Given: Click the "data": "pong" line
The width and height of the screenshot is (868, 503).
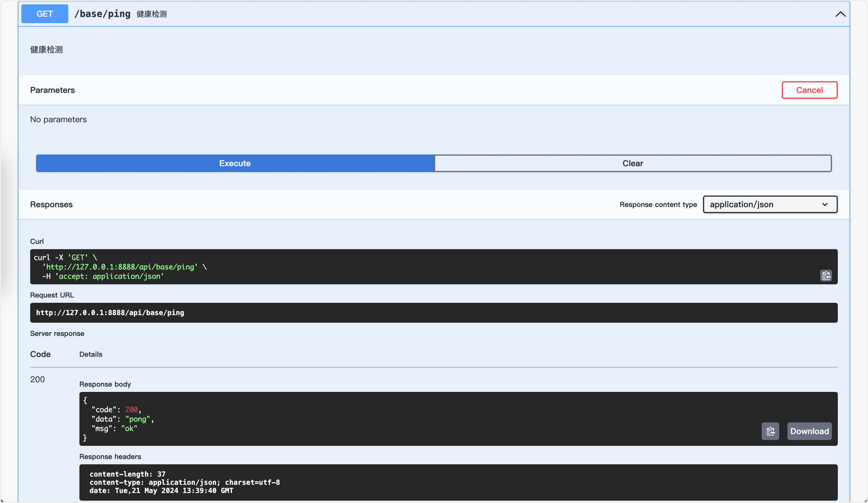Looking at the screenshot, I should pyautogui.click(x=122, y=419).
